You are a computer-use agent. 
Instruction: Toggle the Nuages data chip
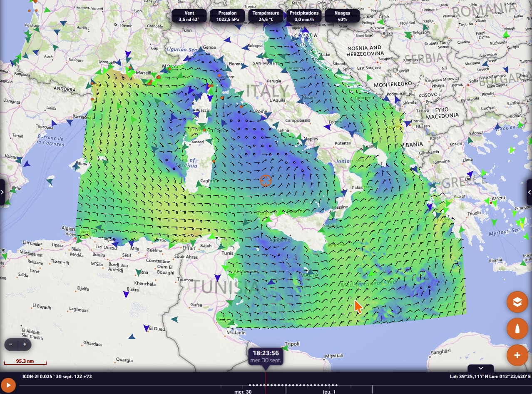(x=342, y=16)
